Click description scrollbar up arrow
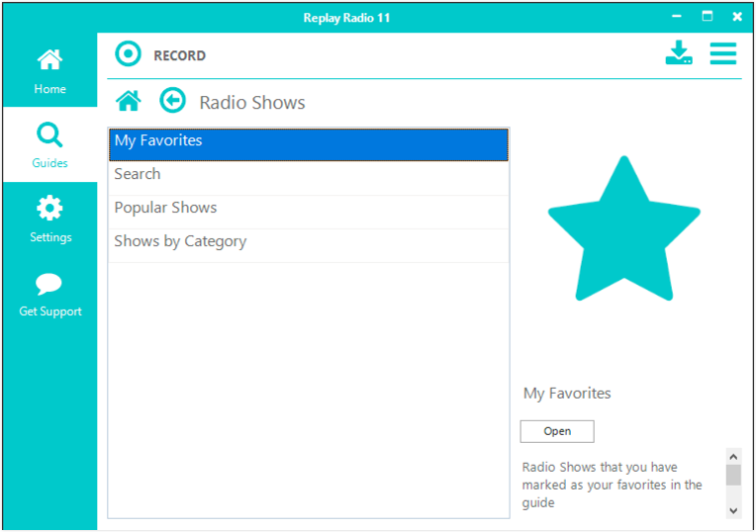The width and height of the screenshot is (756, 532). point(733,456)
